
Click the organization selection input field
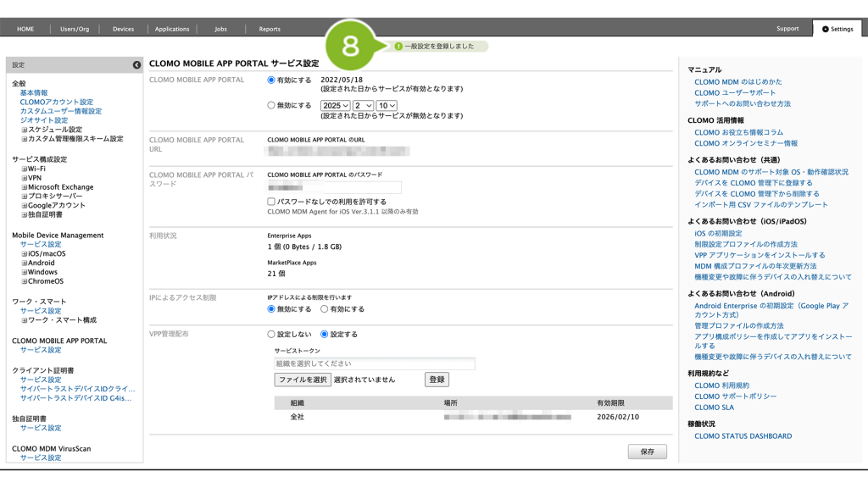(374, 363)
